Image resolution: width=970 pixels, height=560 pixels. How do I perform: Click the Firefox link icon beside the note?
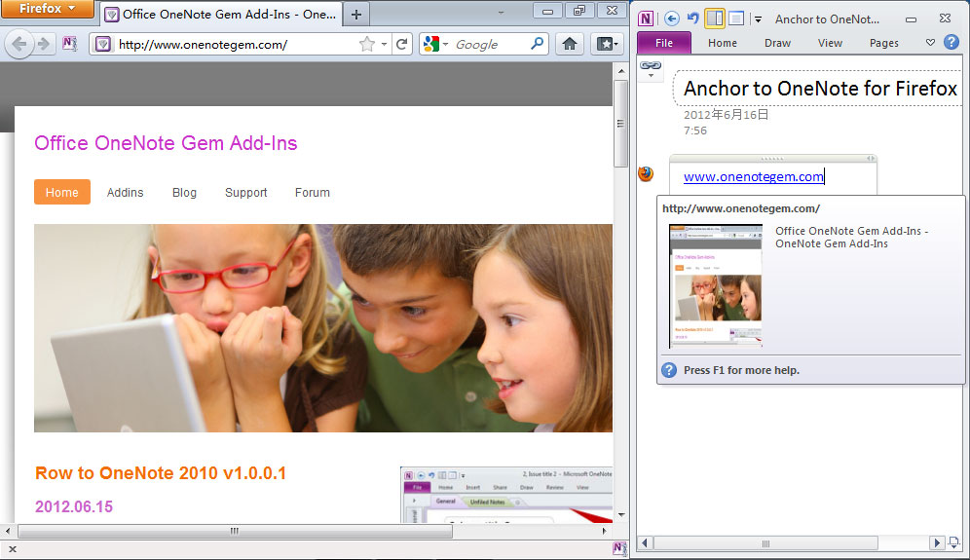coord(646,174)
